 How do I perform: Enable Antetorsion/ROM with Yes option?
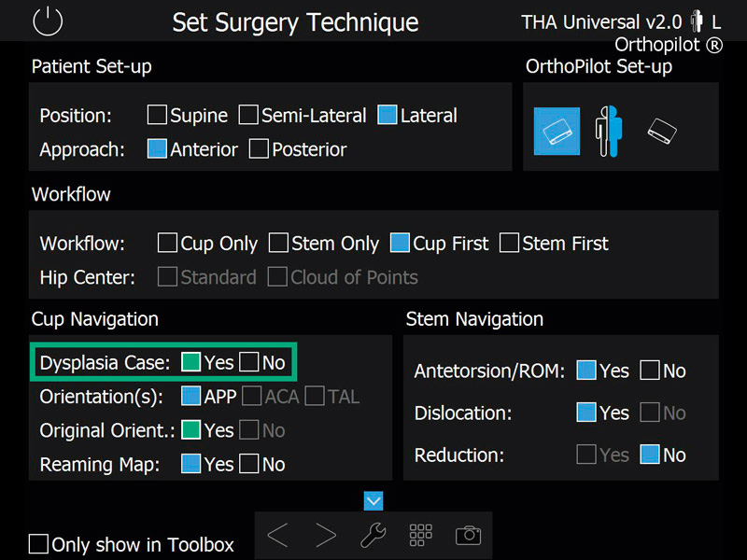[x=587, y=371]
